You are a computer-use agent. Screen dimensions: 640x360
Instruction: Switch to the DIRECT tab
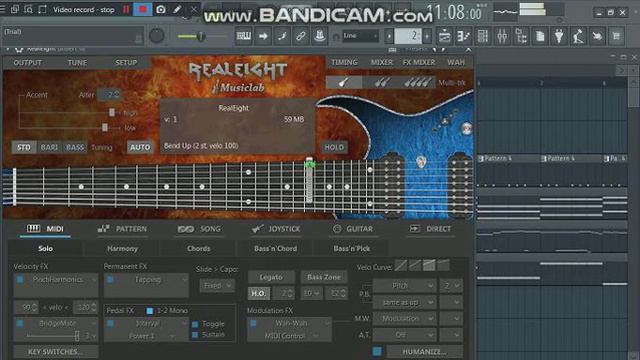(x=430, y=229)
